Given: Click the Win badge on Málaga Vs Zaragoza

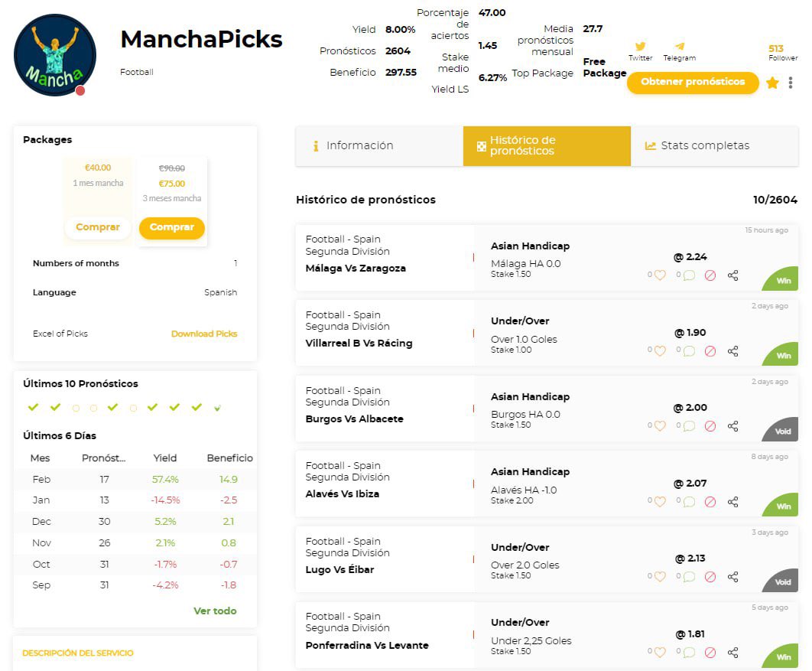Looking at the screenshot, I should [x=781, y=280].
